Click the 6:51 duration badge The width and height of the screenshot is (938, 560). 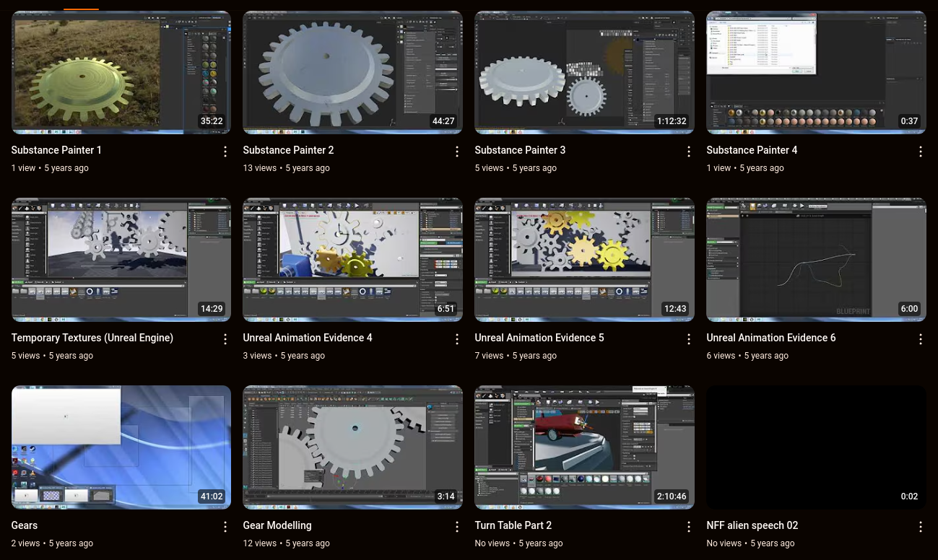coord(446,309)
